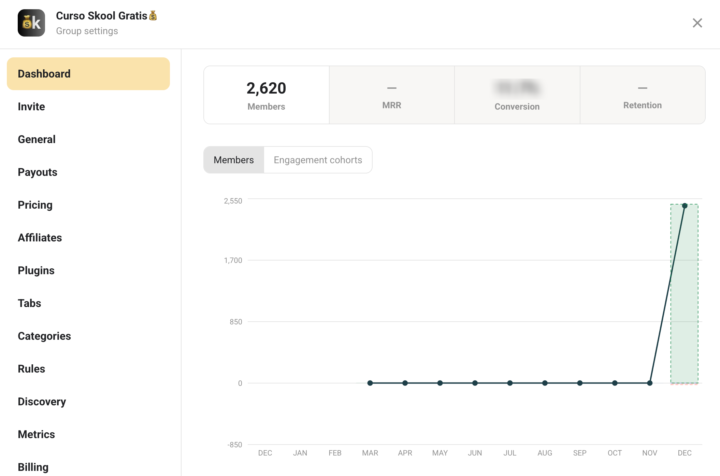Click the FEB x-axis label
This screenshot has height=476, width=720.
pyautogui.click(x=335, y=453)
